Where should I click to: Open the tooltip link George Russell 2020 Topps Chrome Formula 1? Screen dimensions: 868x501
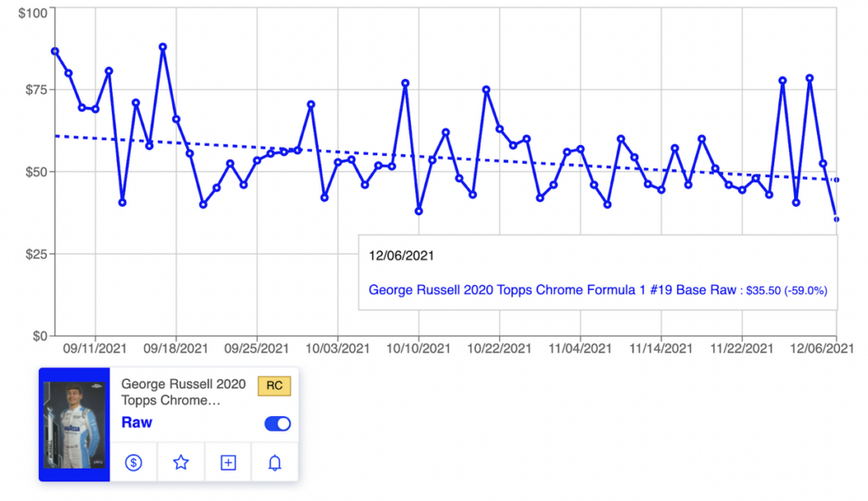552,290
